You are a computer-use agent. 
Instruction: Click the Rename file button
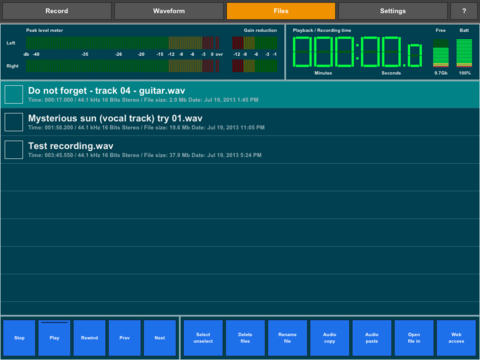click(x=287, y=338)
